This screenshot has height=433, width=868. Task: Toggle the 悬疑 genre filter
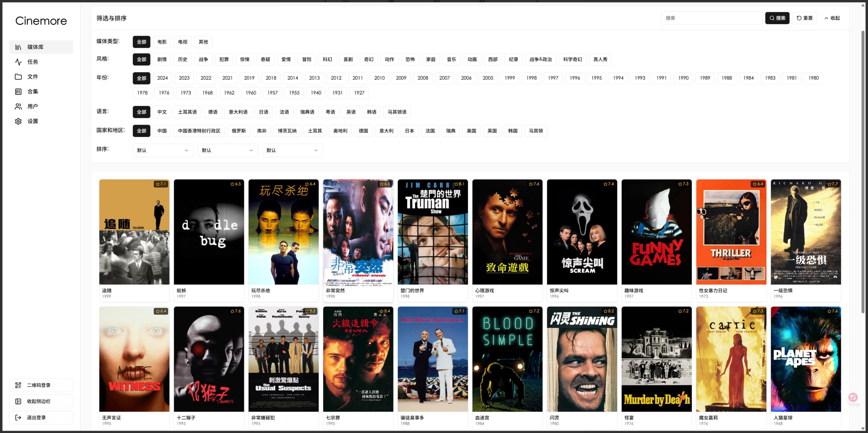pos(265,59)
